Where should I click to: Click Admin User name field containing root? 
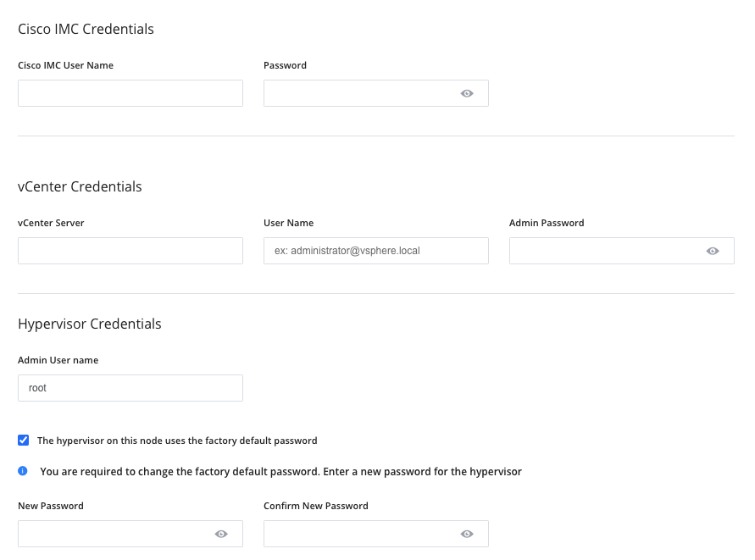click(130, 388)
